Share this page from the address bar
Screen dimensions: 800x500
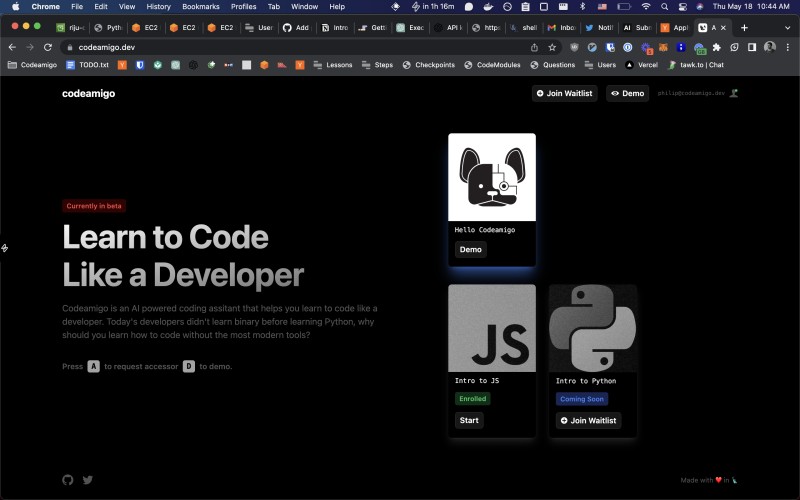click(534, 47)
